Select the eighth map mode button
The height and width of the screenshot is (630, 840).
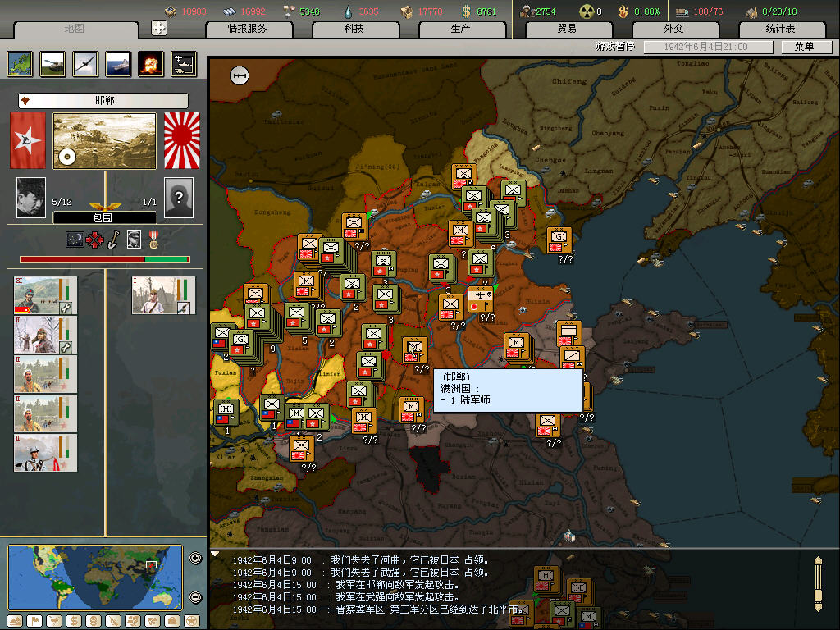(153, 621)
